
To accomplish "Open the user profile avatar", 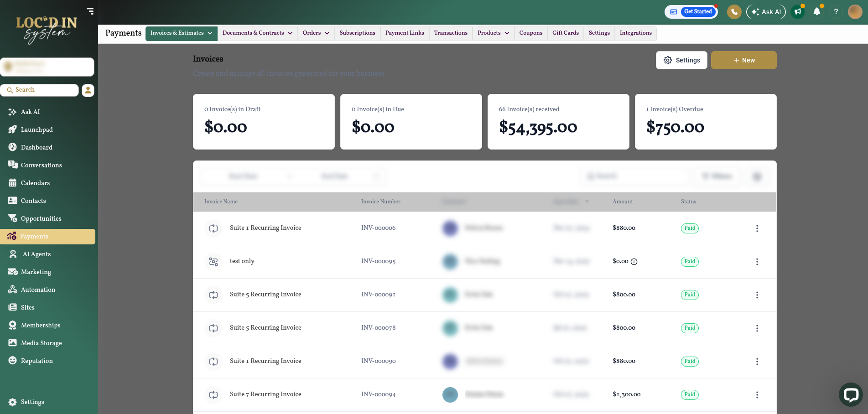I will [855, 12].
